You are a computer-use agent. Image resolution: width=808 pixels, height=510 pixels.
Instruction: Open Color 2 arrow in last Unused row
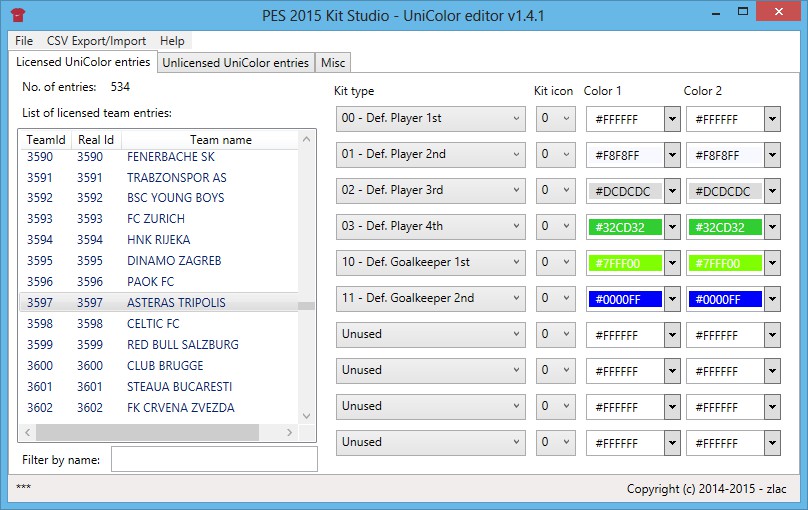point(772,443)
